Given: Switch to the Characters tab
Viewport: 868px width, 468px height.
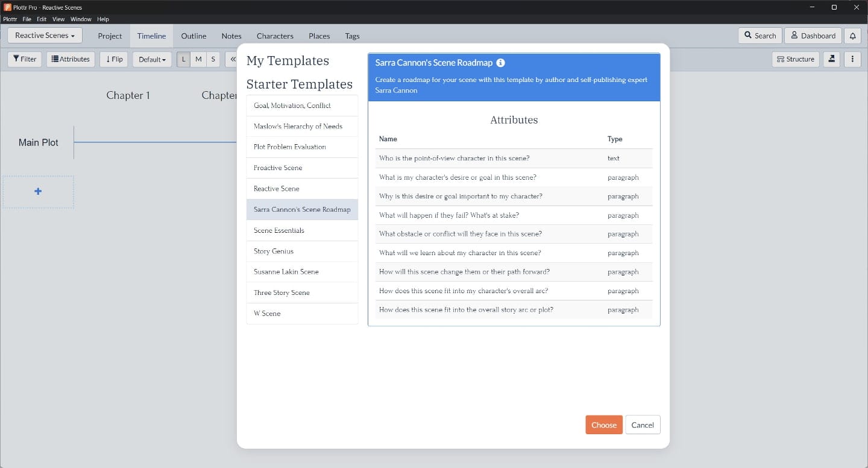Looking at the screenshot, I should pyautogui.click(x=275, y=36).
